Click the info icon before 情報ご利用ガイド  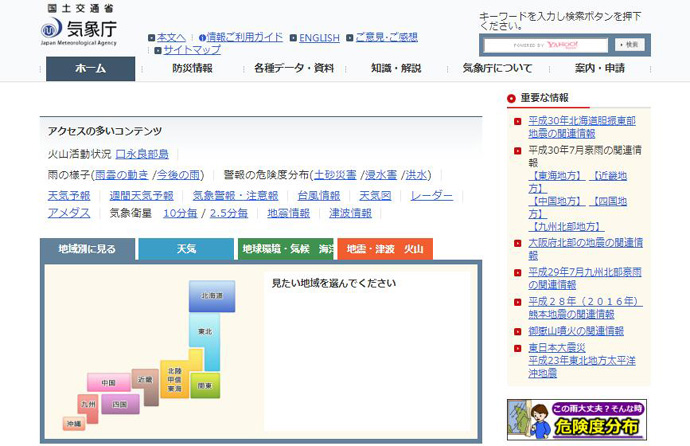pos(202,38)
